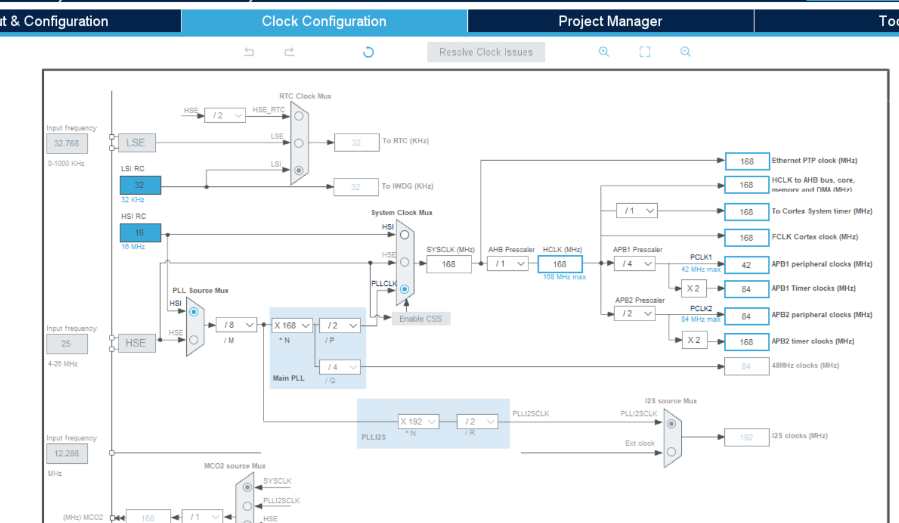The image size is (899, 523).
Task: Click the To IWDG (KHz) value box
Action: (x=357, y=187)
